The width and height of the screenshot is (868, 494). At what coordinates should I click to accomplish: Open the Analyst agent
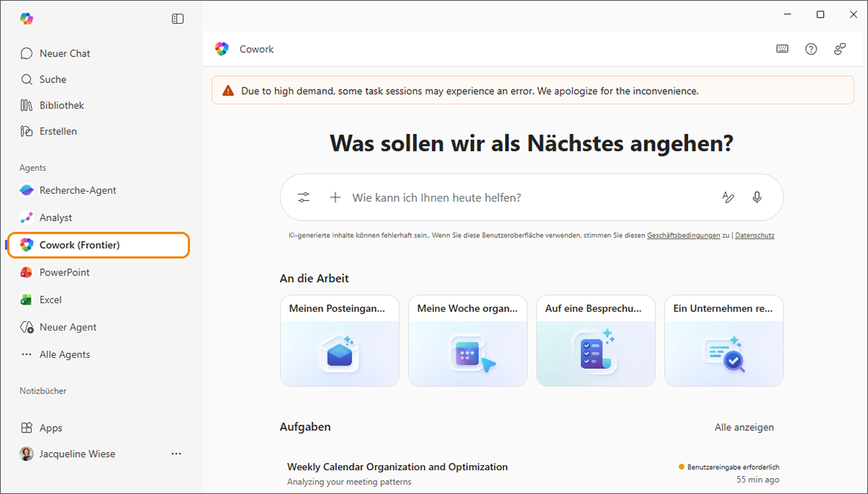pyautogui.click(x=56, y=218)
